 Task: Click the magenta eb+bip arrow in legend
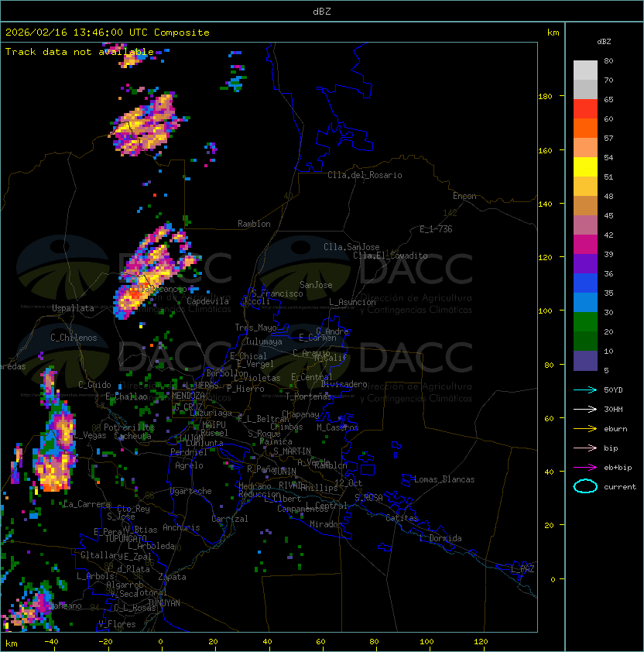[x=585, y=468]
